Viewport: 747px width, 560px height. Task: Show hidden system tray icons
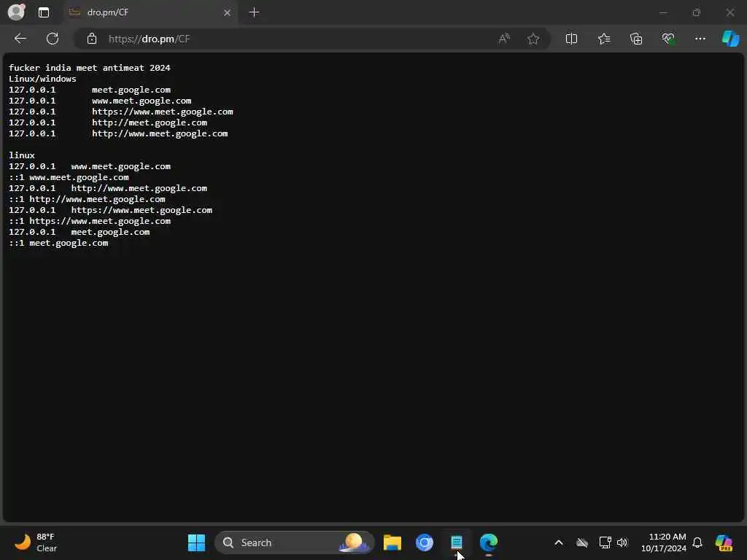point(559,542)
